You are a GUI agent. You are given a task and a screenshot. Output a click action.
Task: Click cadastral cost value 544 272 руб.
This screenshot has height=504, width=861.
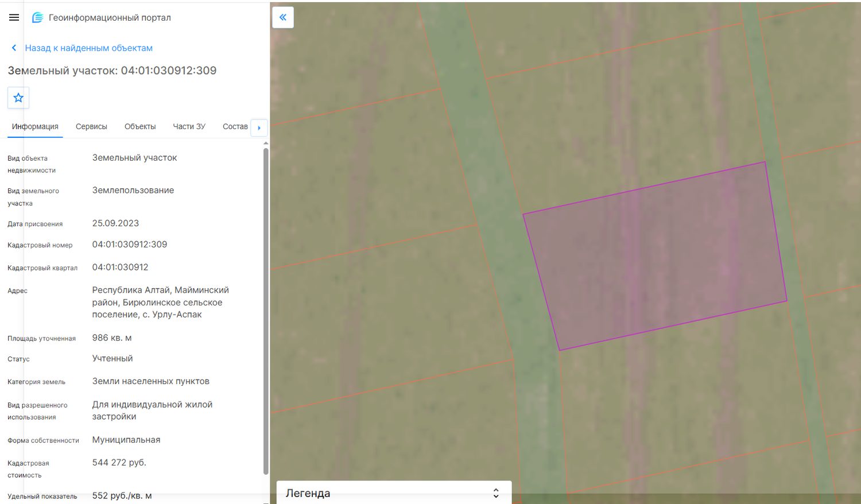pos(119,463)
